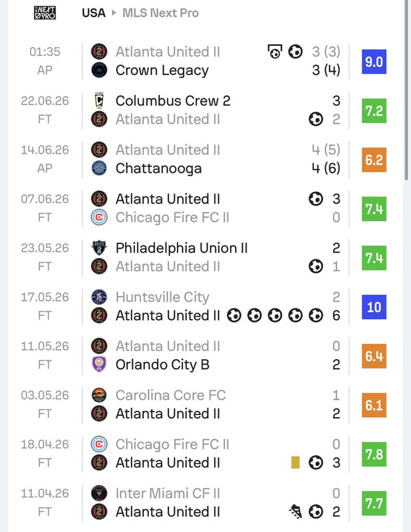The height and width of the screenshot is (532, 411).
Task: Select the orange 6.1 rating badge
Action: point(374,405)
